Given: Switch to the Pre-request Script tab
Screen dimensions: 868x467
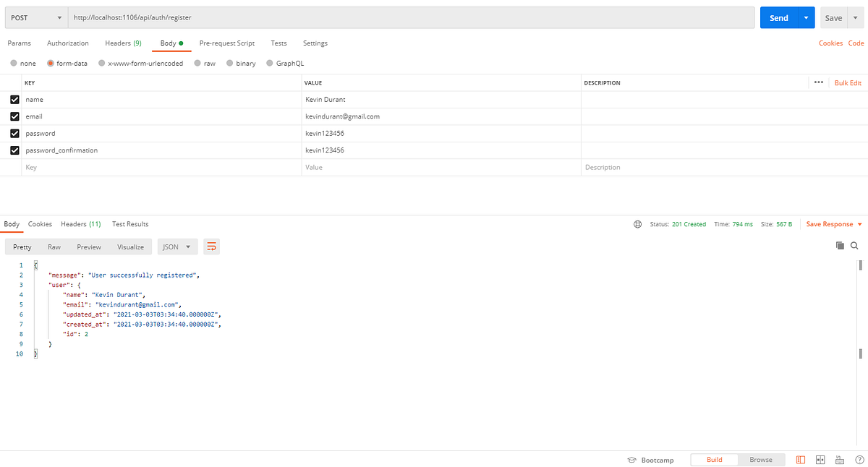Looking at the screenshot, I should pos(227,43).
